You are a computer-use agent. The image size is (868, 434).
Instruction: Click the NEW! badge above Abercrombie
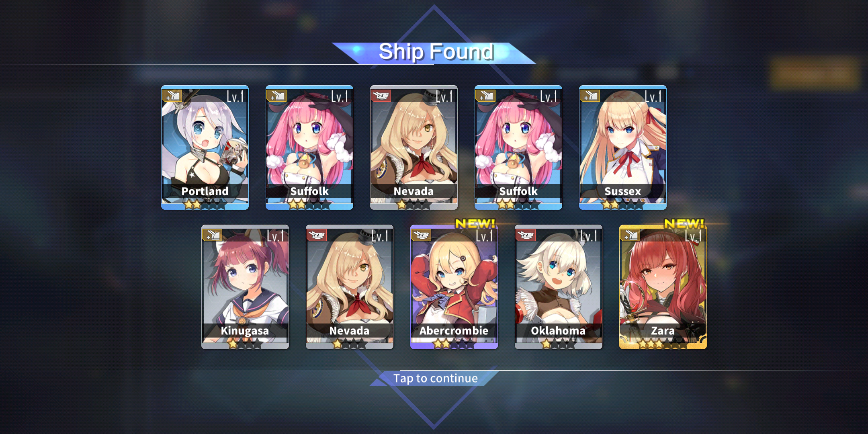(475, 223)
